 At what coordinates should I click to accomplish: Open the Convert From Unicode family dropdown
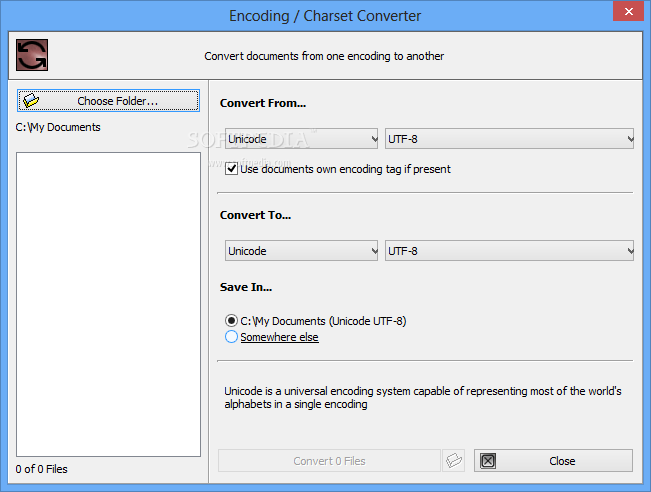pos(301,139)
